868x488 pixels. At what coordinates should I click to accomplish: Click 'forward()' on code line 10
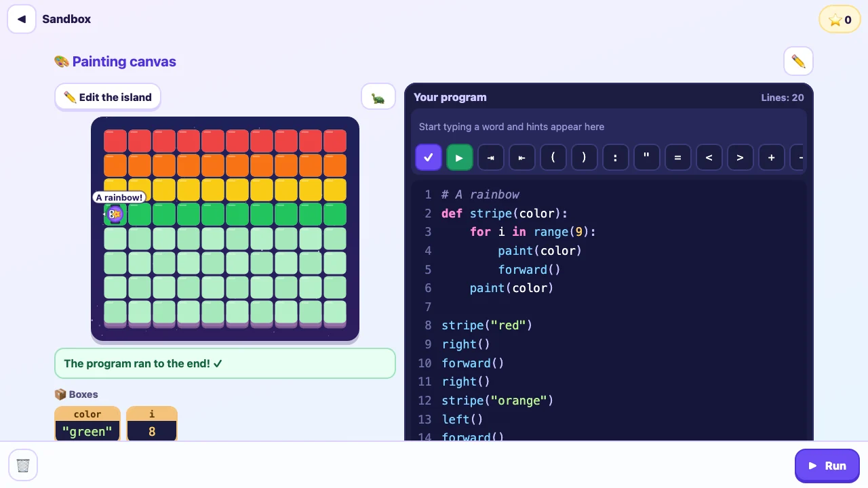473,363
